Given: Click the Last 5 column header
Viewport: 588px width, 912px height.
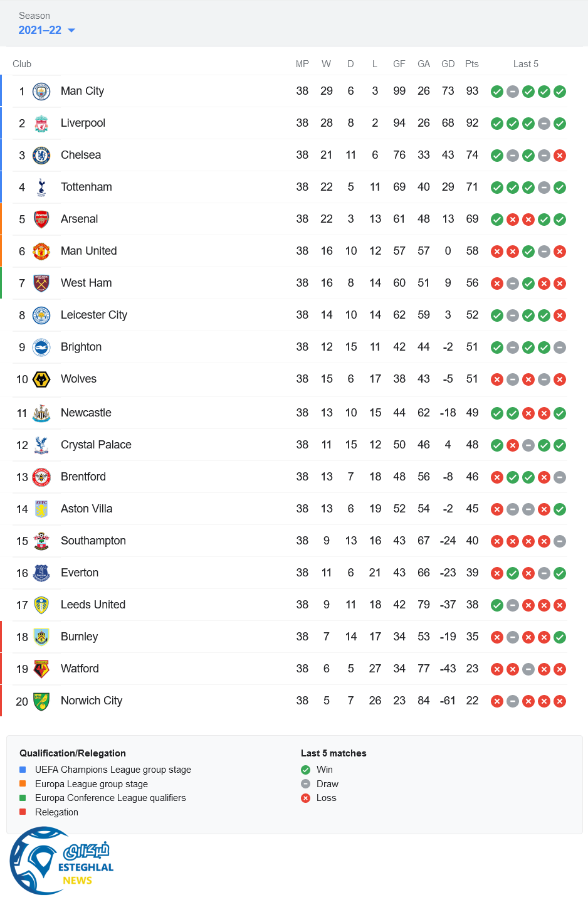Looking at the screenshot, I should click(x=525, y=64).
